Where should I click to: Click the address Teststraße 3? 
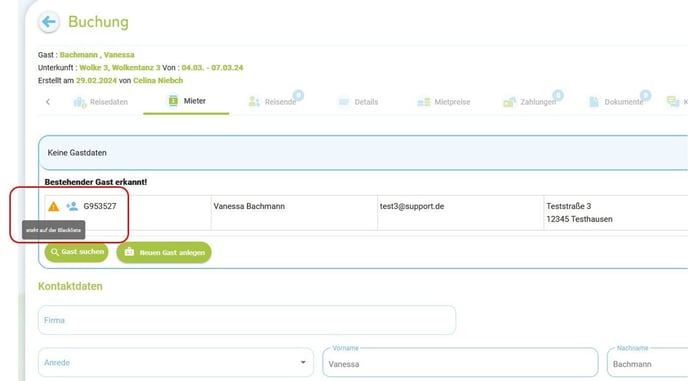click(569, 206)
